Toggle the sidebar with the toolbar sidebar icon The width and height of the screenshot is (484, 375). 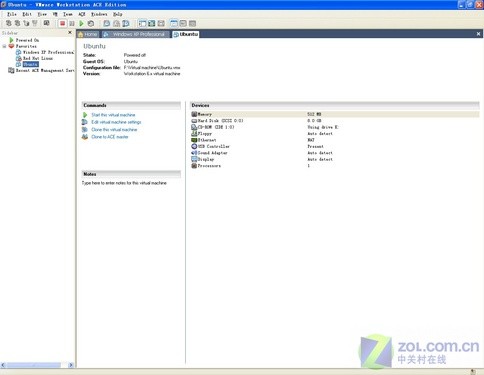pos(142,23)
